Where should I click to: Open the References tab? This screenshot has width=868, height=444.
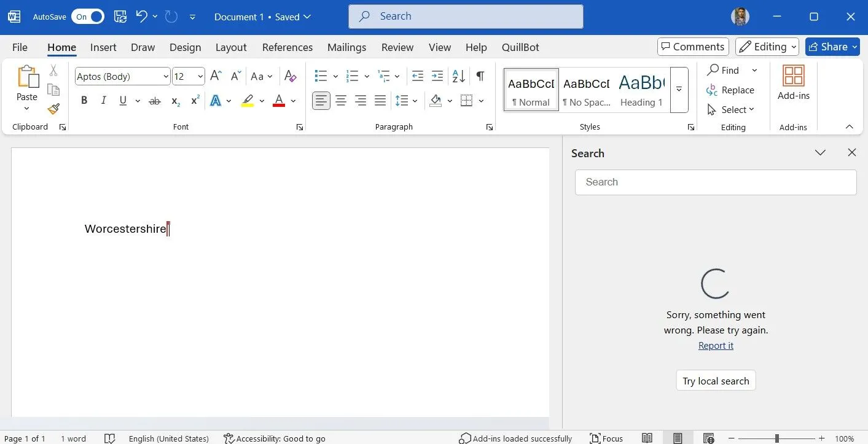[x=287, y=47]
